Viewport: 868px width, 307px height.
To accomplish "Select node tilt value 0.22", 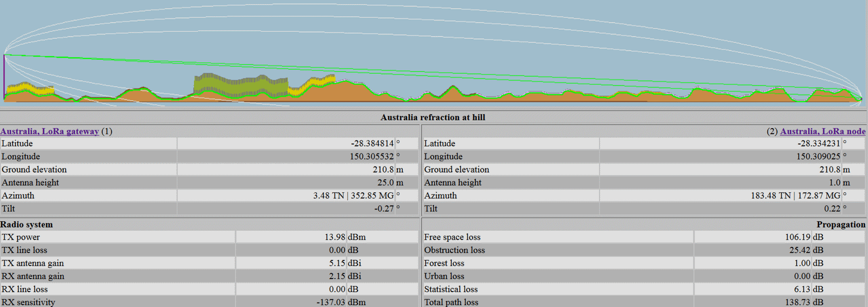I will (x=832, y=209).
